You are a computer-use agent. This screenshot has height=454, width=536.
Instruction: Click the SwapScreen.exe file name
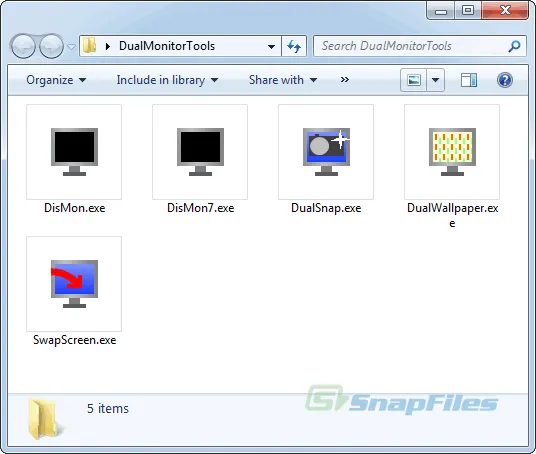75,340
